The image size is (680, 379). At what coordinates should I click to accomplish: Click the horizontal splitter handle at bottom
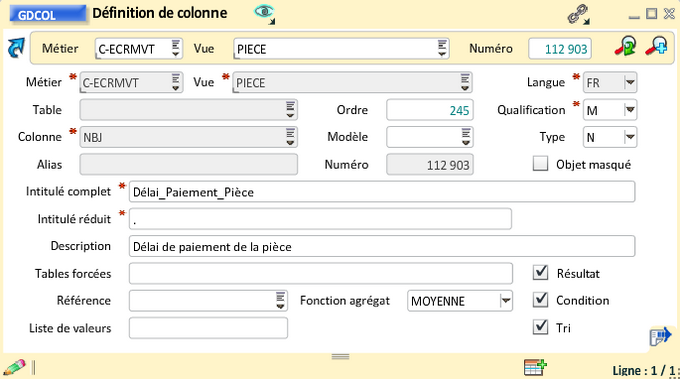pyautogui.click(x=340, y=356)
